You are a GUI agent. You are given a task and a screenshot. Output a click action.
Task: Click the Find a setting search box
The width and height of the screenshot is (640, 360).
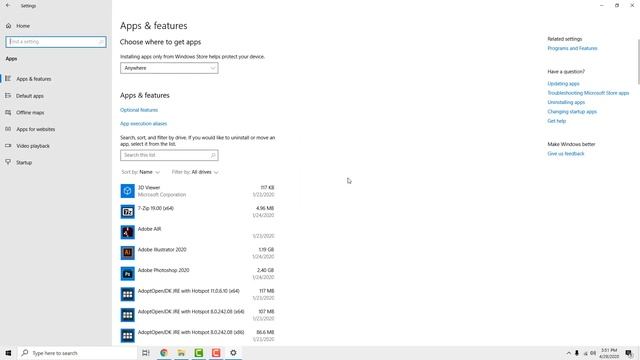(56, 42)
